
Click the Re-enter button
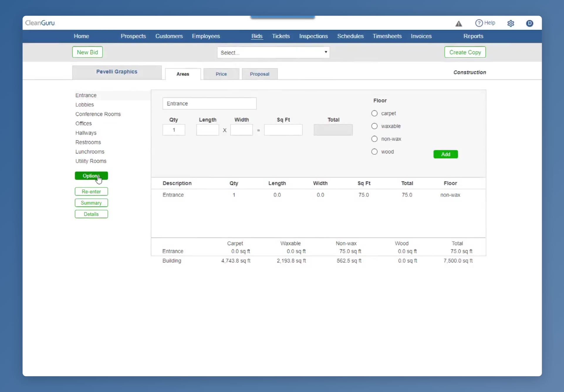point(91,192)
